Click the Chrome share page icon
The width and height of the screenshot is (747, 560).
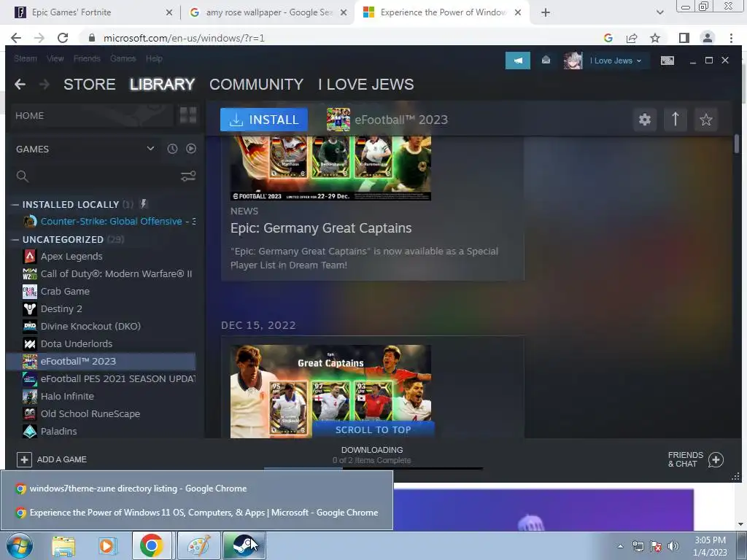point(632,38)
